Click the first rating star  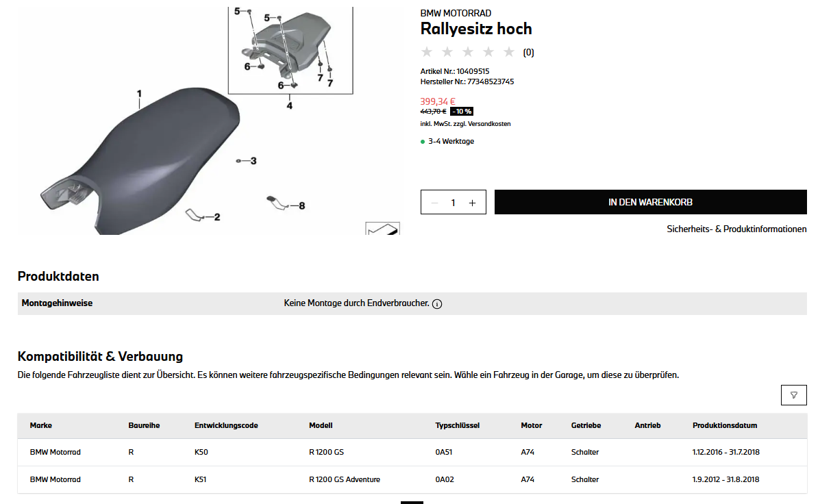point(427,52)
